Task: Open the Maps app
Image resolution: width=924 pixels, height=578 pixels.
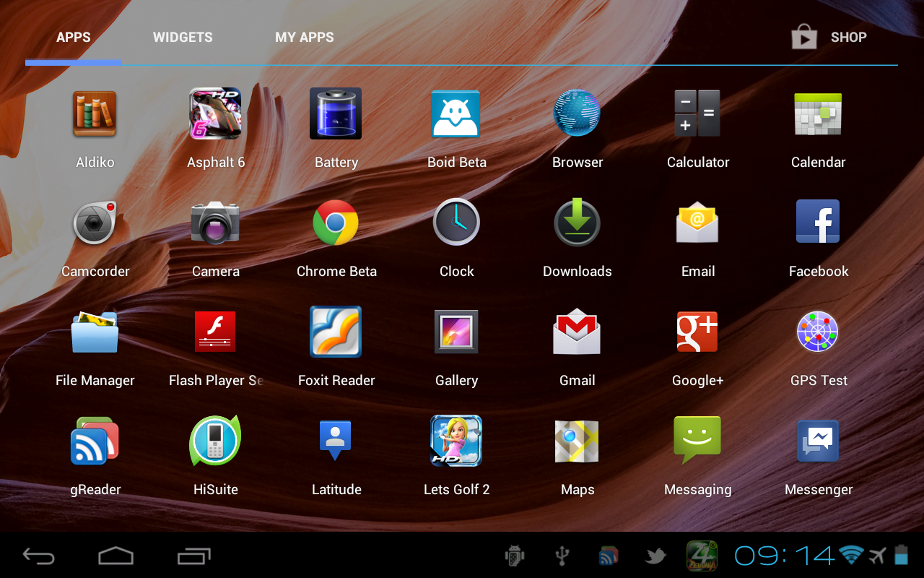Action: point(577,441)
